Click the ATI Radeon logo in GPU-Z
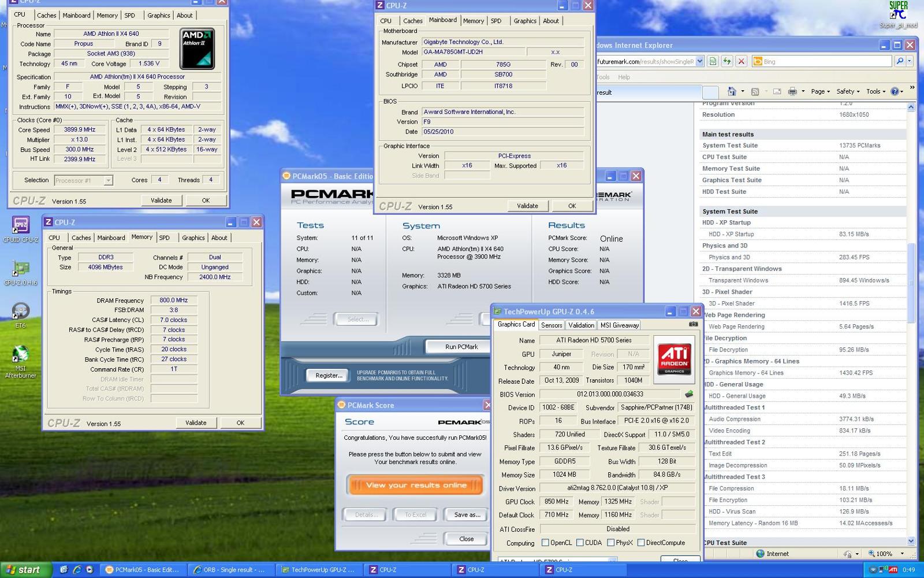Viewport: 924px width, 578px height. [674, 358]
